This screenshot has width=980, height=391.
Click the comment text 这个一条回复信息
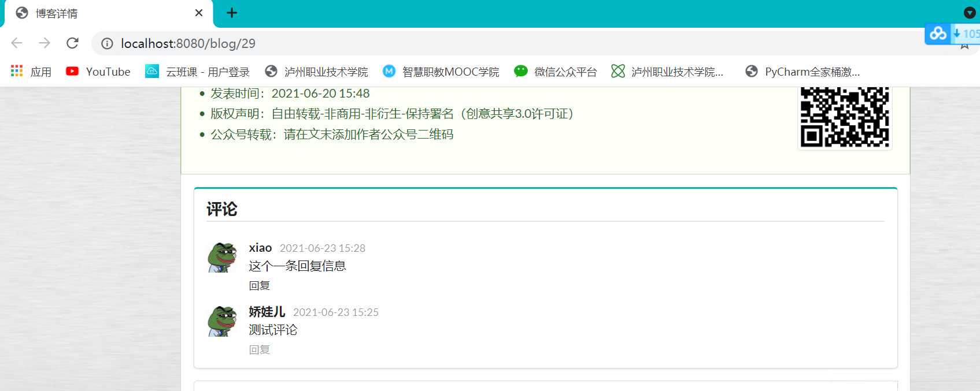(297, 266)
